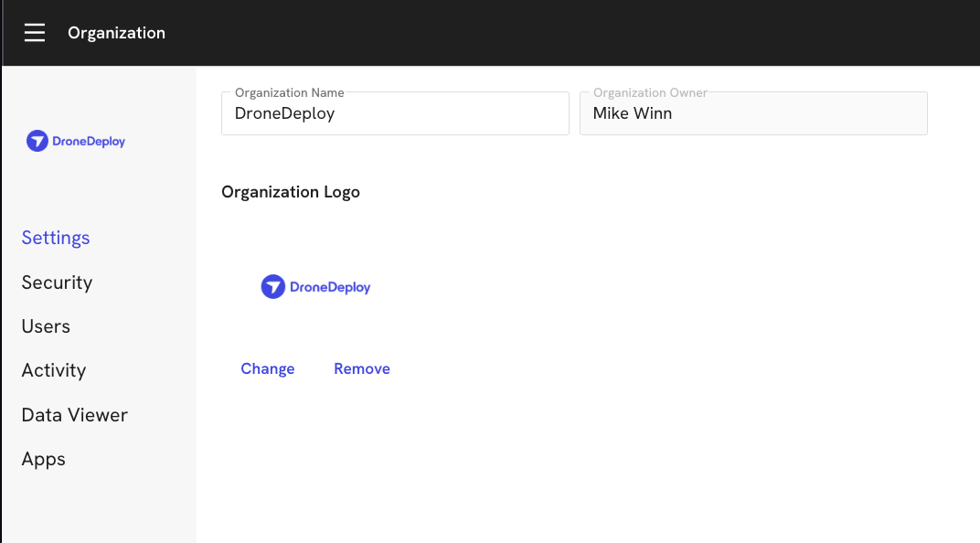The image size is (980, 543).
Task: Select Data Viewer in the sidebar
Action: point(74,414)
